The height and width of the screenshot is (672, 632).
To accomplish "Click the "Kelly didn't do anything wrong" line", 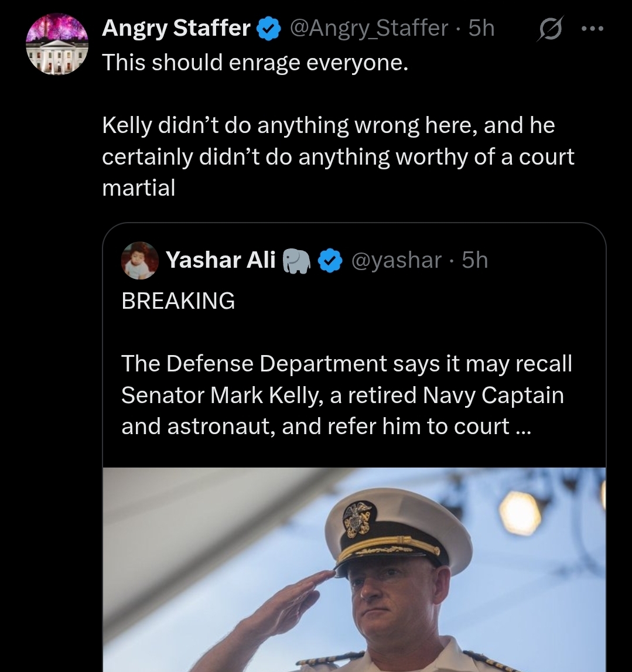I will coord(328,125).
